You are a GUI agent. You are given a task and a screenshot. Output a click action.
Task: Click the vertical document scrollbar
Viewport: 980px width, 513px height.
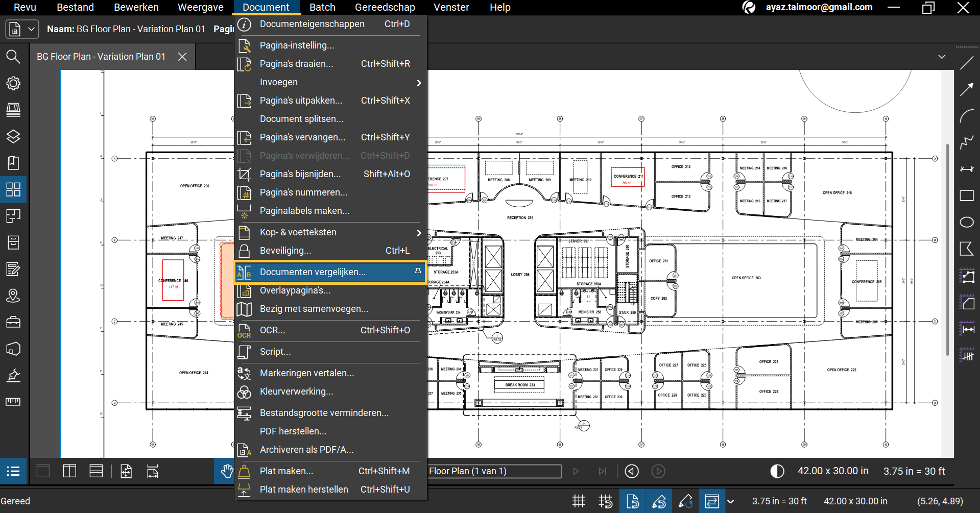[x=948, y=249]
